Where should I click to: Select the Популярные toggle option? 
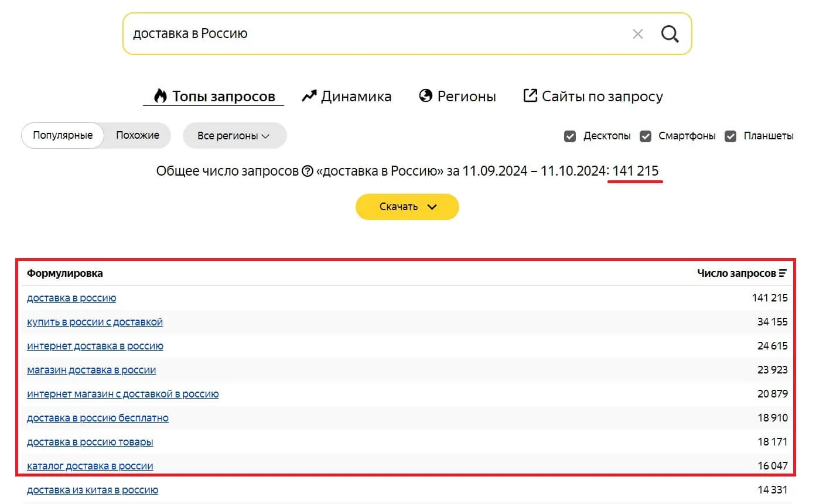63,135
